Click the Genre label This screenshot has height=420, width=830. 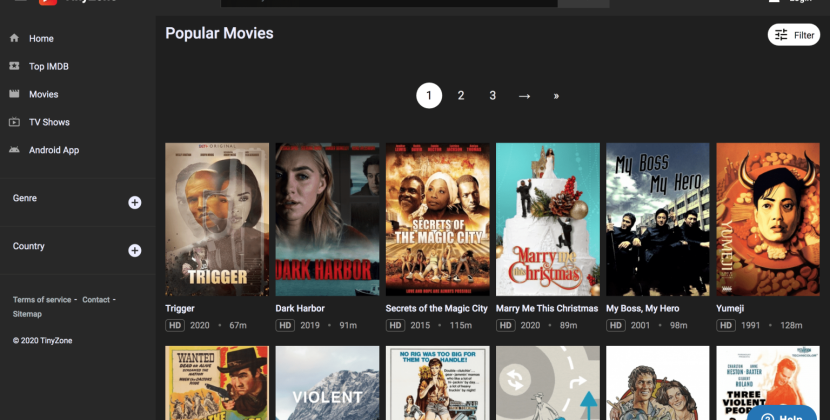pyautogui.click(x=25, y=198)
